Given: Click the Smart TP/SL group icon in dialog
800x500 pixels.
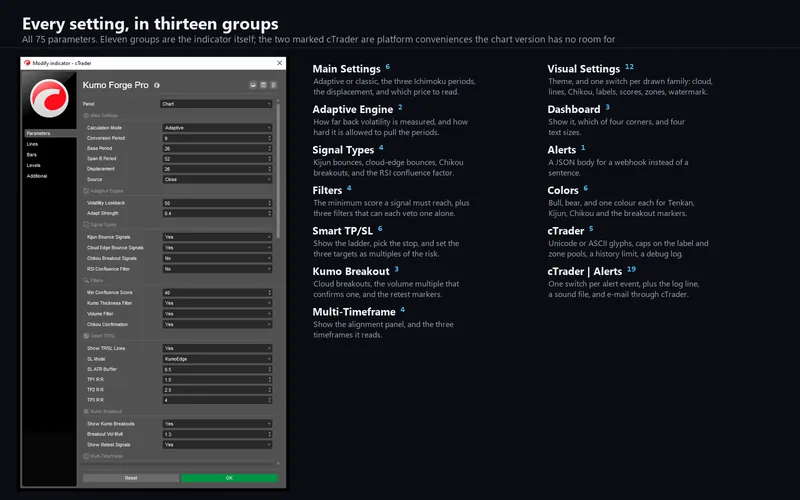Looking at the screenshot, I should point(86,336).
